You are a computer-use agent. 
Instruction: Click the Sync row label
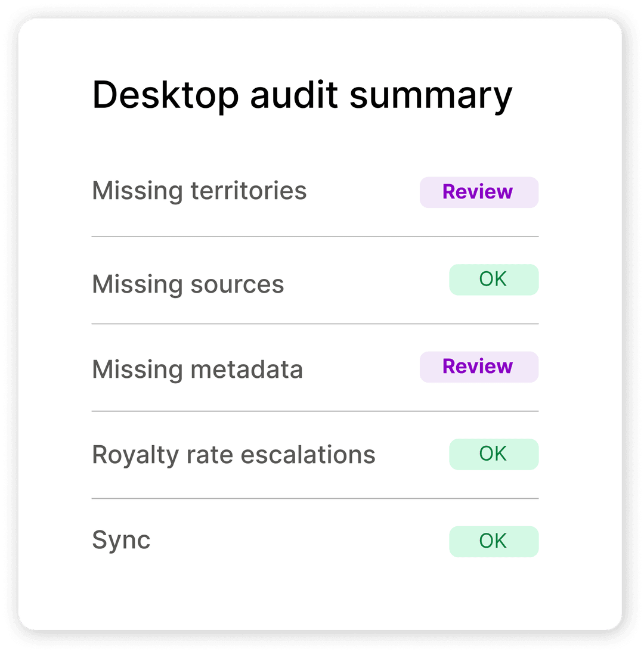coord(121,541)
